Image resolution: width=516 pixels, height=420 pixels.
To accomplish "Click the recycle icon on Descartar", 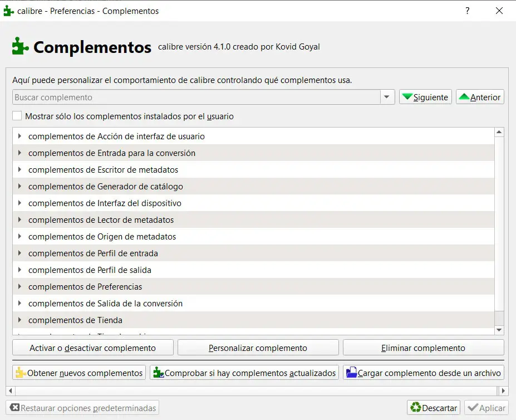I will point(416,408).
